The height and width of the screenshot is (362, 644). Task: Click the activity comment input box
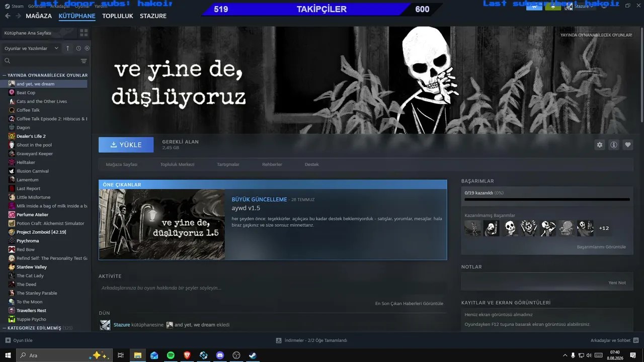click(x=273, y=288)
